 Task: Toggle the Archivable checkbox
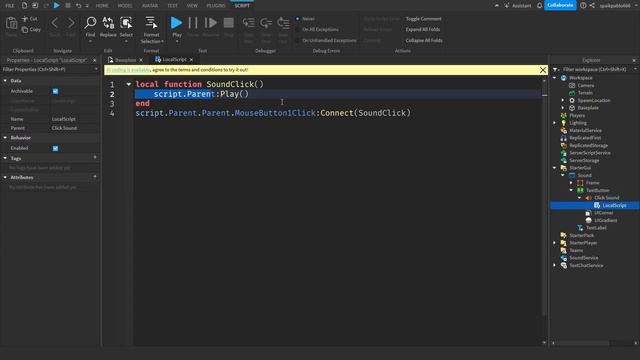pyautogui.click(x=56, y=91)
